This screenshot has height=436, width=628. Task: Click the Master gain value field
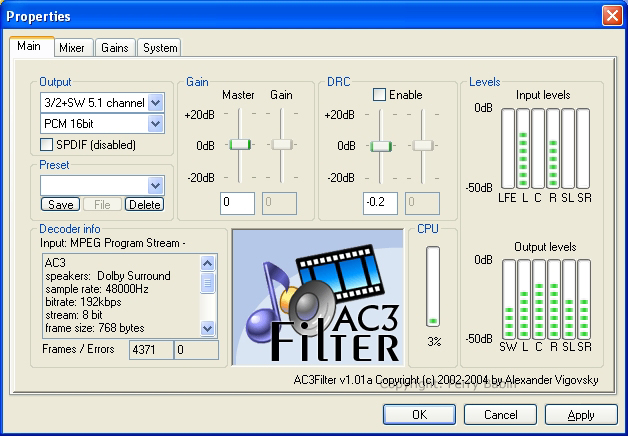(238, 203)
